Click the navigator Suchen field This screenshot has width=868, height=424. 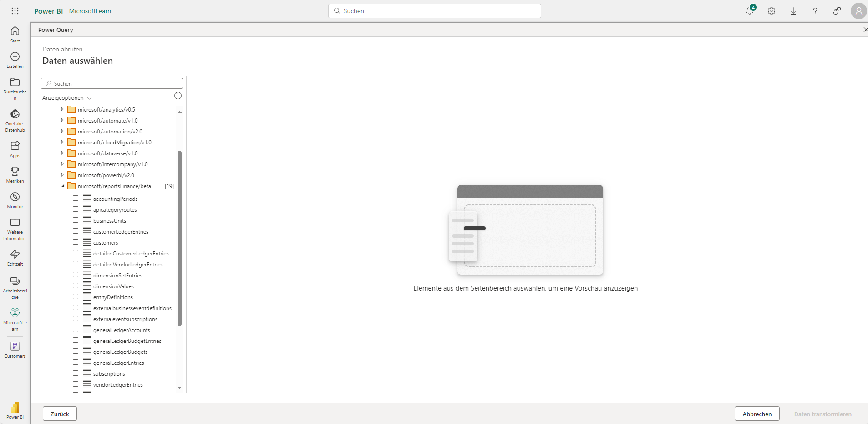pos(112,83)
